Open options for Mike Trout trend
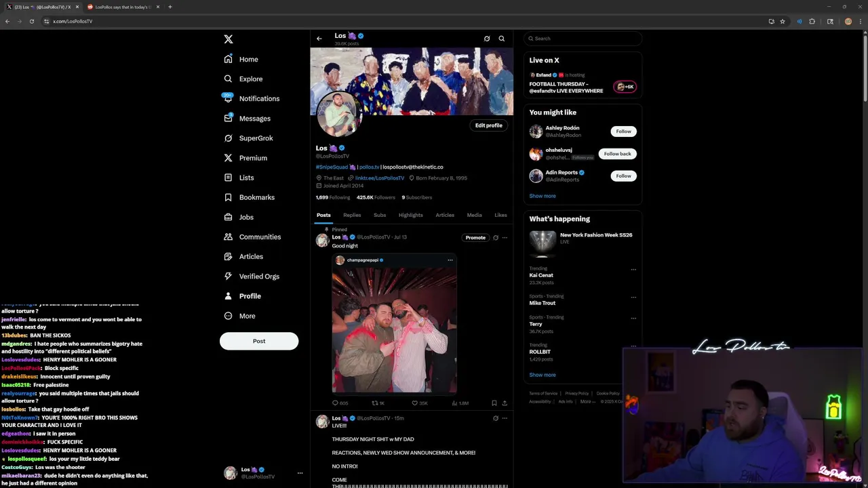The height and width of the screenshot is (488, 868). click(x=633, y=297)
